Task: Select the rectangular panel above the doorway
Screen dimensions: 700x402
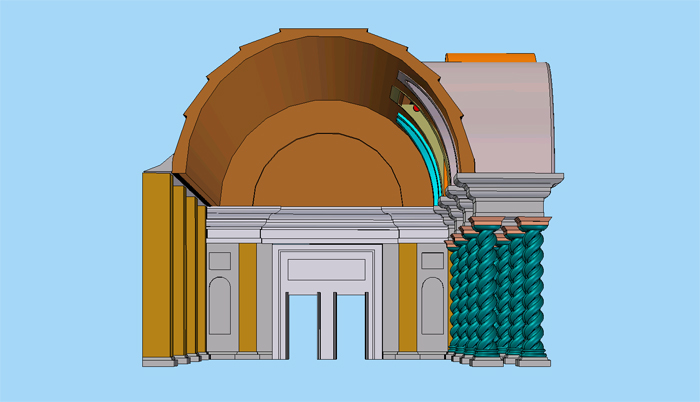Action: pos(327,270)
